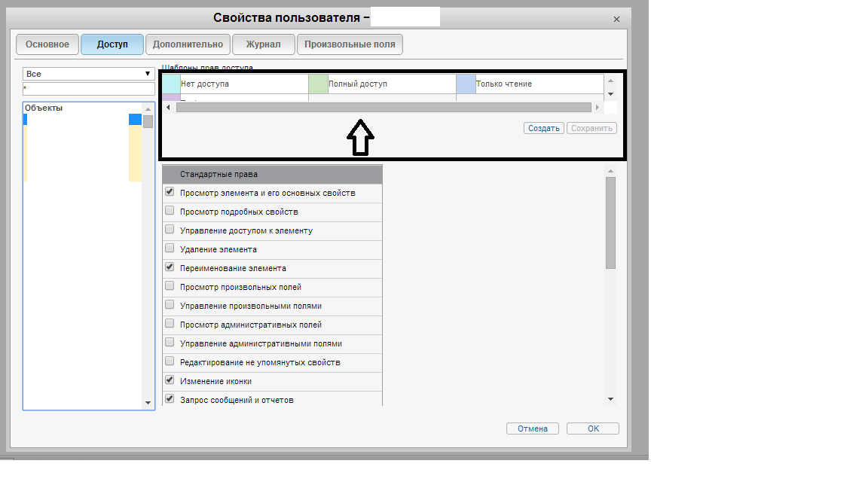
Task: Uncheck "Переименование элемента" checkbox
Action: tap(170, 267)
